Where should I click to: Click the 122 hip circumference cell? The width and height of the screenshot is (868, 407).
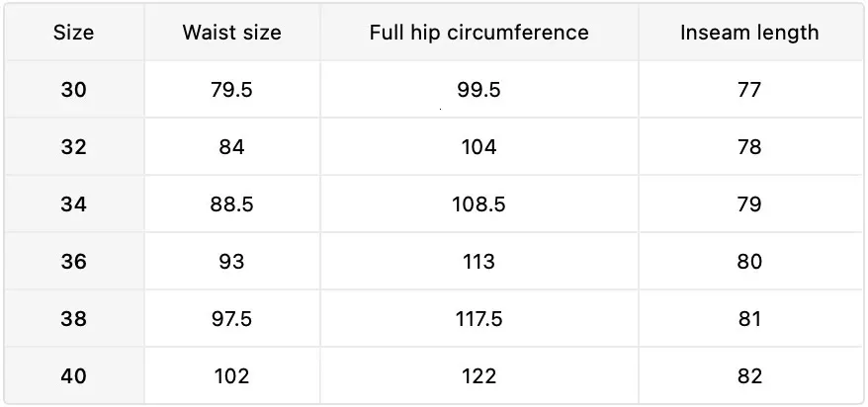tap(478, 376)
